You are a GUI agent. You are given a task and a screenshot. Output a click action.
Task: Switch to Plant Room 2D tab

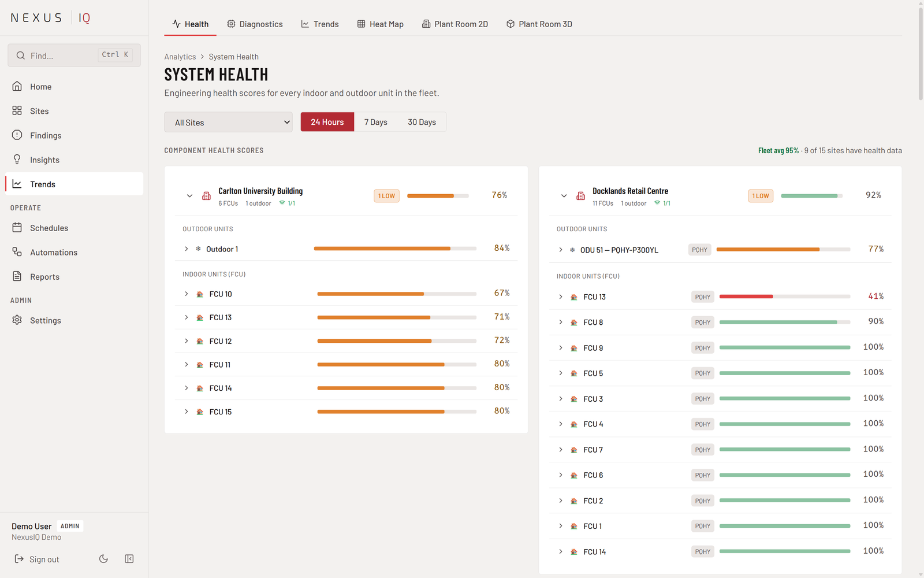pyautogui.click(x=455, y=24)
